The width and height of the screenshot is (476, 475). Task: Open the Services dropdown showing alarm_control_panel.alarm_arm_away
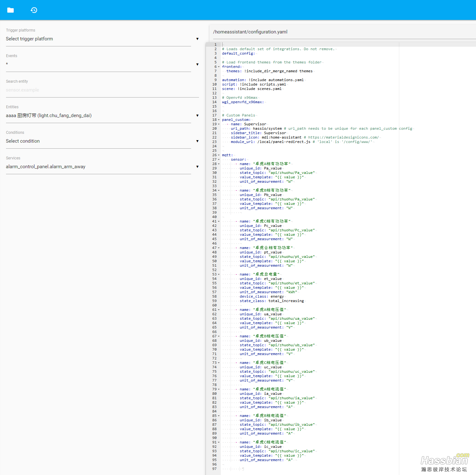click(x=102, y=167)
